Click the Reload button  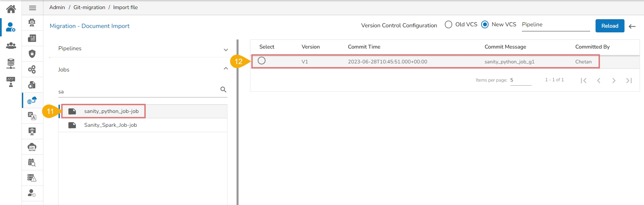tap(610, 26)
